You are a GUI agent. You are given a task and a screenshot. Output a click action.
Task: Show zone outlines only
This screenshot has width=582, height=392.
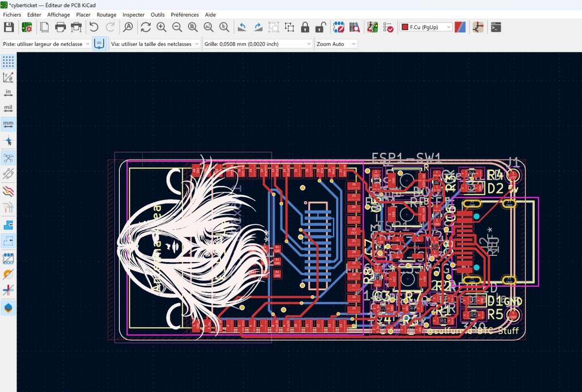pos(8,240)
